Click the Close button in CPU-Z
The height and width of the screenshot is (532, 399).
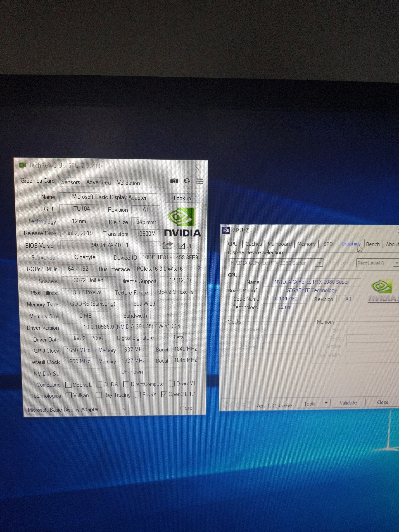coord(382,402)
